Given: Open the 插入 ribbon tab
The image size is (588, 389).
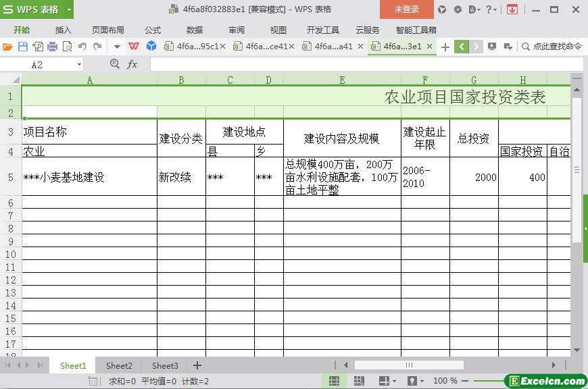Looking at the screenshot, I should [x=63, y=30].
